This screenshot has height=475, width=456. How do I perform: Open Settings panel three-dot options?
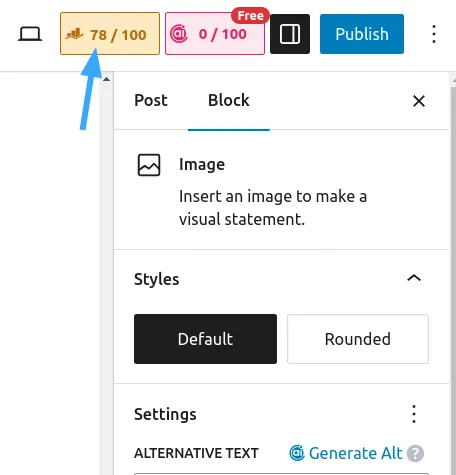(x=414, y=414)
